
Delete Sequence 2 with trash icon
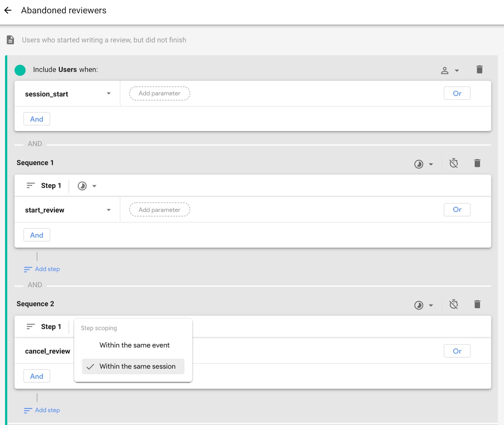pos(477,304)
